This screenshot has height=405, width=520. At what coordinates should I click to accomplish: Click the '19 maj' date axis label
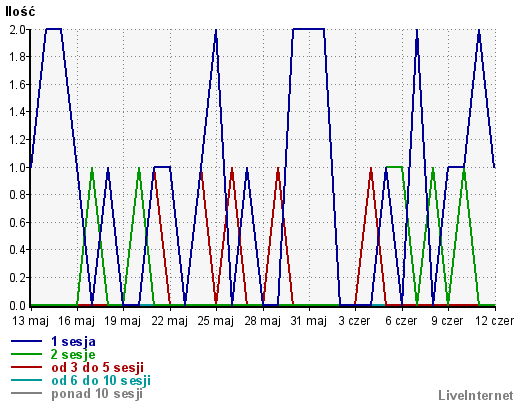(x=122, y=321)
